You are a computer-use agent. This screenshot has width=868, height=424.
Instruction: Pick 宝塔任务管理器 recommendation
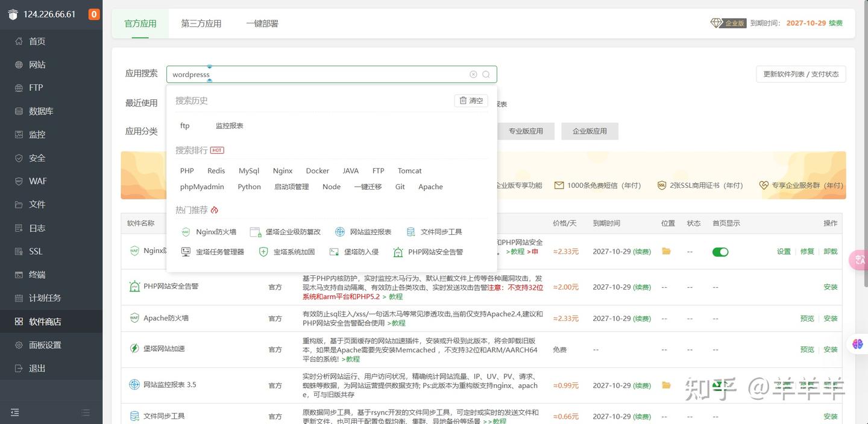tap(212, 252)
